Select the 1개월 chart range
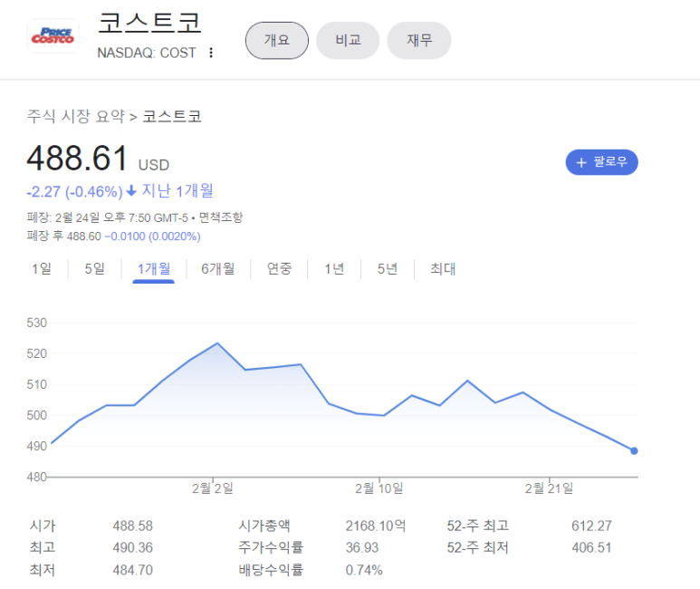Viewport: 700px width, 589px height. pos(154,269)
